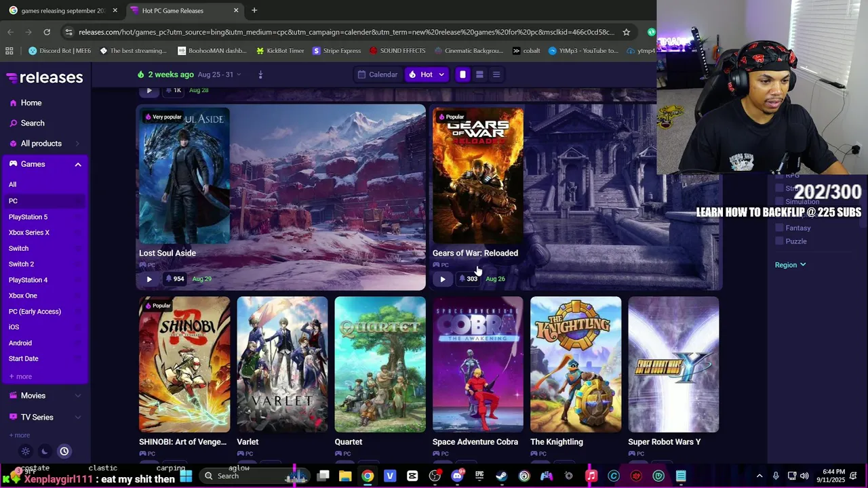868x488 pixels.
Task: Open the Windows Start menu
Action: pos(186,476)
